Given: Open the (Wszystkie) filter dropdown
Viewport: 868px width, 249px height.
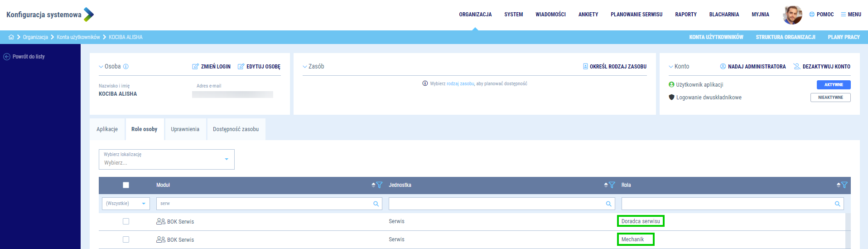Looking at the screenshot, I should pyautogui.click(x=126, y=204).
